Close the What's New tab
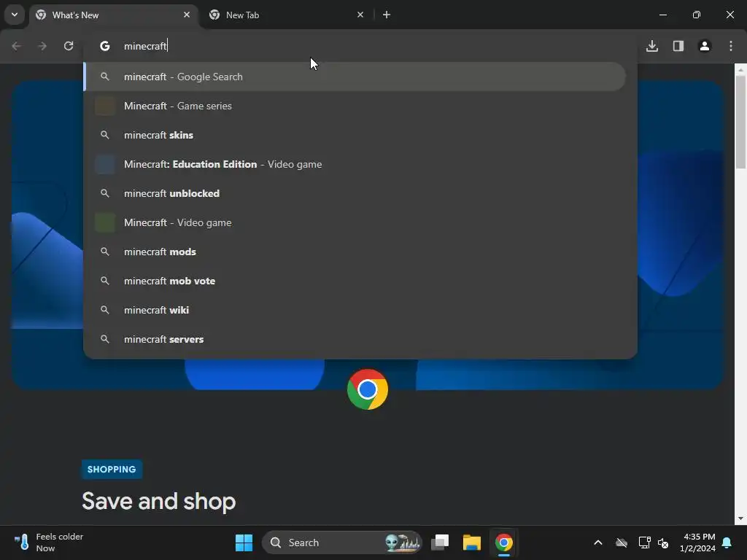747x560 pixels. 187,15
